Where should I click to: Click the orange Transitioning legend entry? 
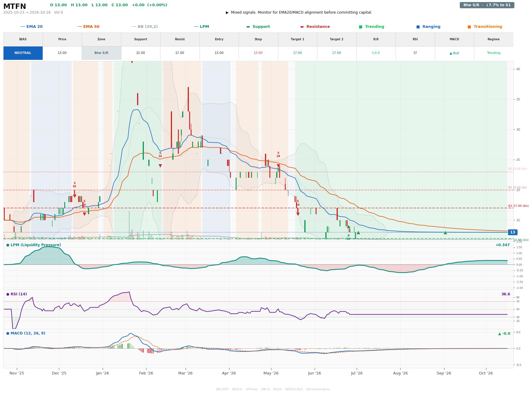(485, 27)
